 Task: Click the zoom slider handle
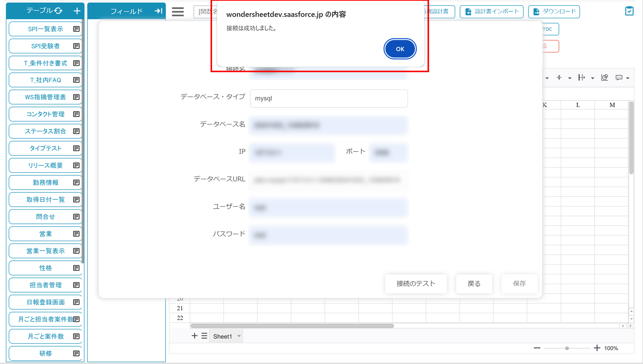point(567,348)
